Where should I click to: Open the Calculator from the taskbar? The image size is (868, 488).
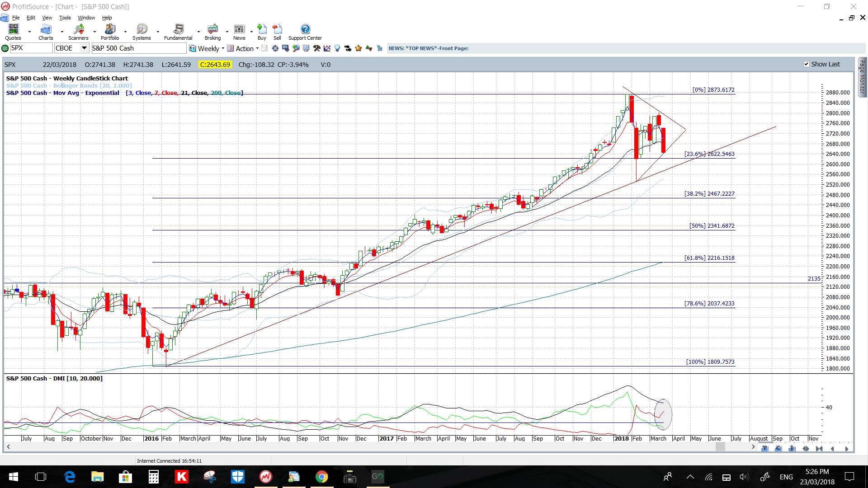point(153,477)
